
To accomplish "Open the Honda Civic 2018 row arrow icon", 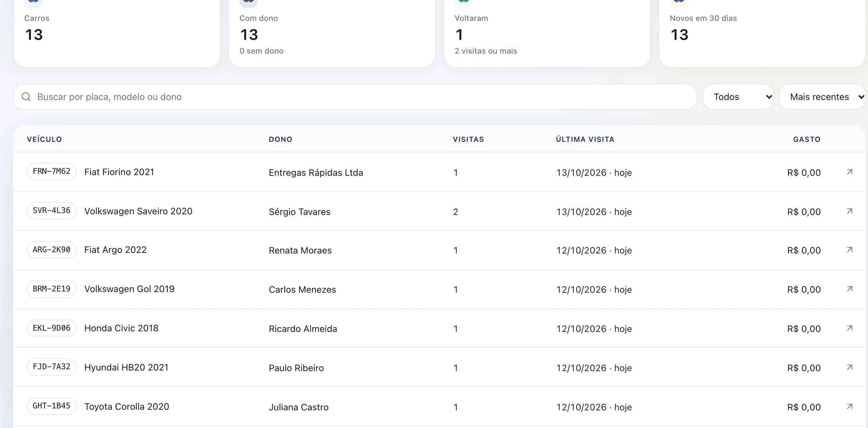I will [849, 328].
